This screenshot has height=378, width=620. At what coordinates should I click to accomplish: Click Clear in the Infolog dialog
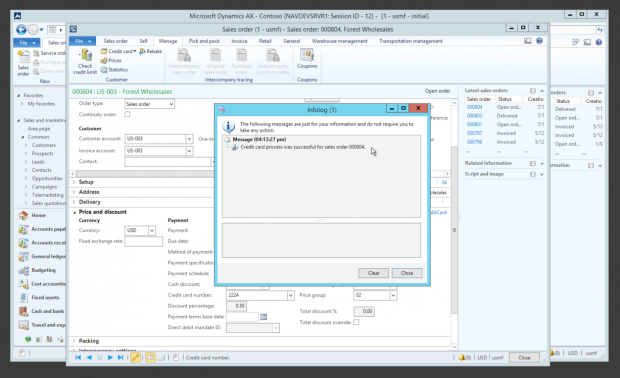point(373,273)
